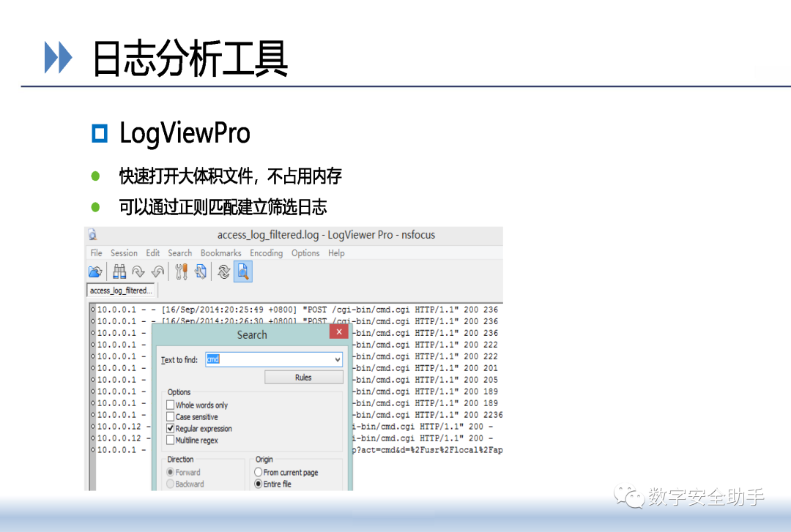Click the log line containing act=cmd&d=%2Fusr
This screenshot has width=791, height=532.
(x=300, y=450)
